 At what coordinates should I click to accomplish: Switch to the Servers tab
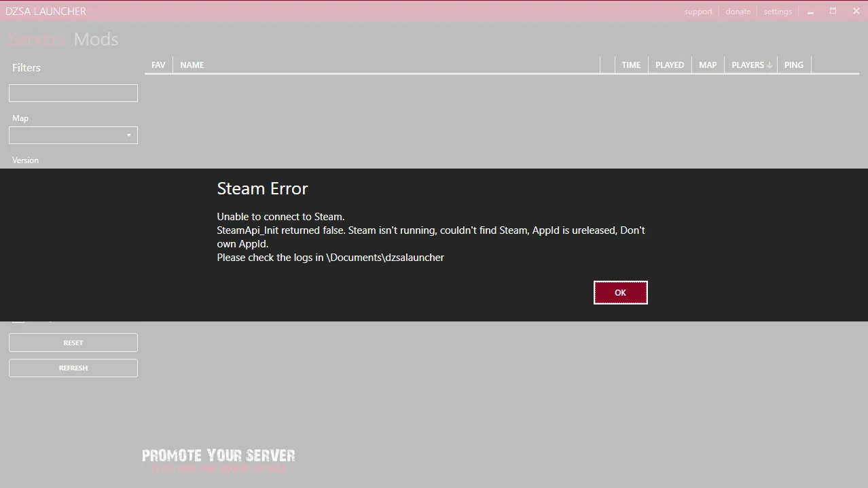coord(37,39)
